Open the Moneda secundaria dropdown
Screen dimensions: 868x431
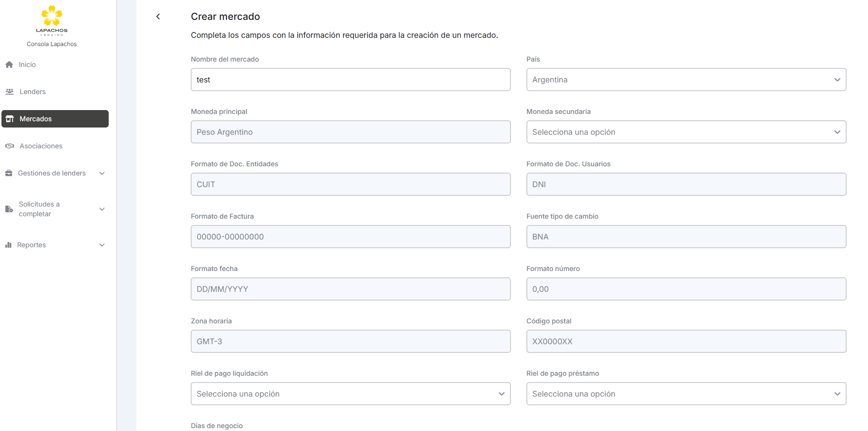pos(686,132)
